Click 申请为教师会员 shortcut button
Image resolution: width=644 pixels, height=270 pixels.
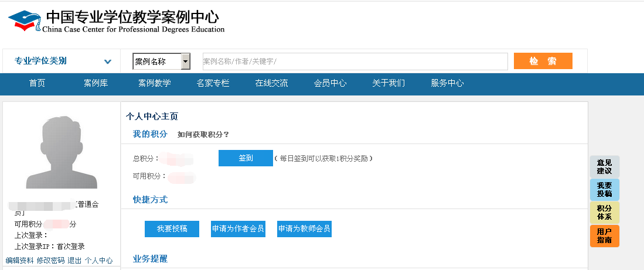tap(304, 229)
